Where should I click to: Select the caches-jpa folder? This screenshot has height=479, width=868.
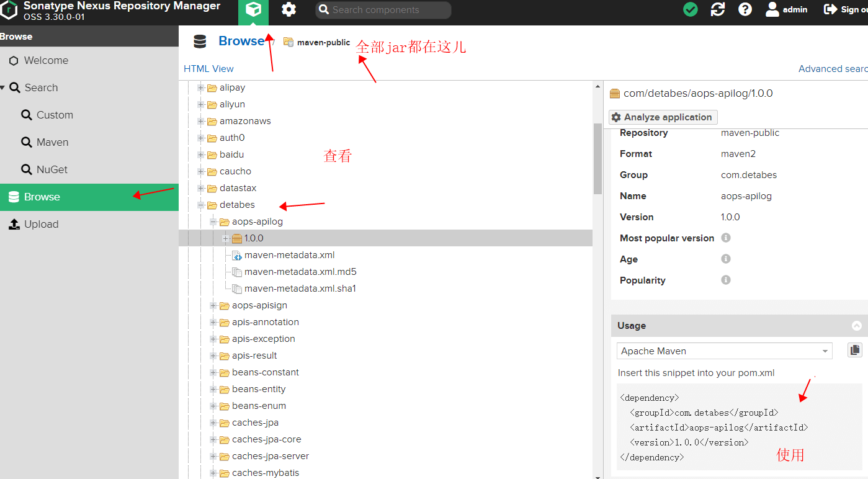255,423
